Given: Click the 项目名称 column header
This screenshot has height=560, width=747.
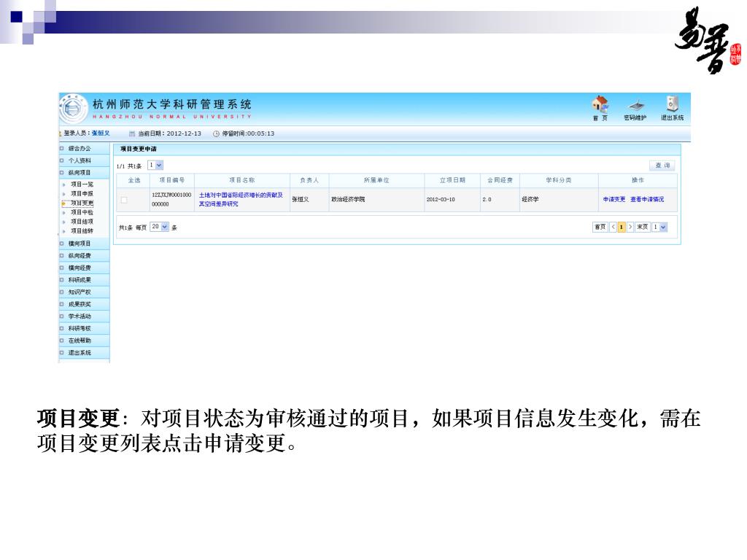Looking at the screenshot, I should [x=242, y=181].
